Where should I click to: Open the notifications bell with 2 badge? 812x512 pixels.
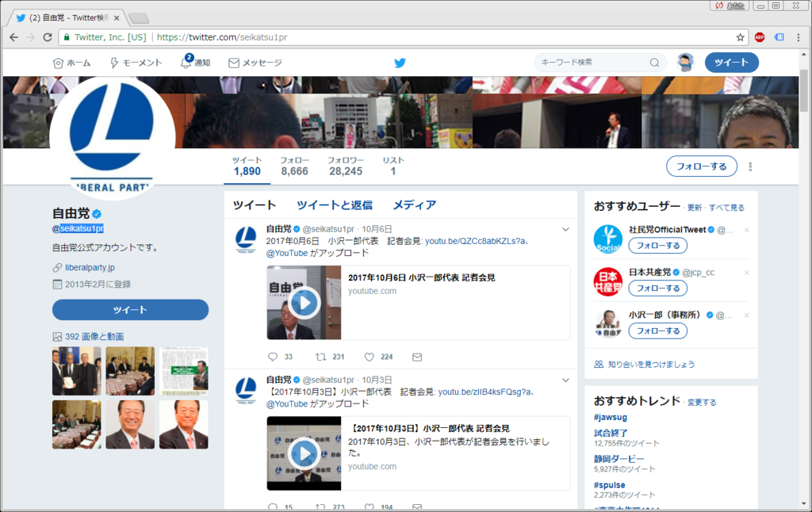click(186, 61)
